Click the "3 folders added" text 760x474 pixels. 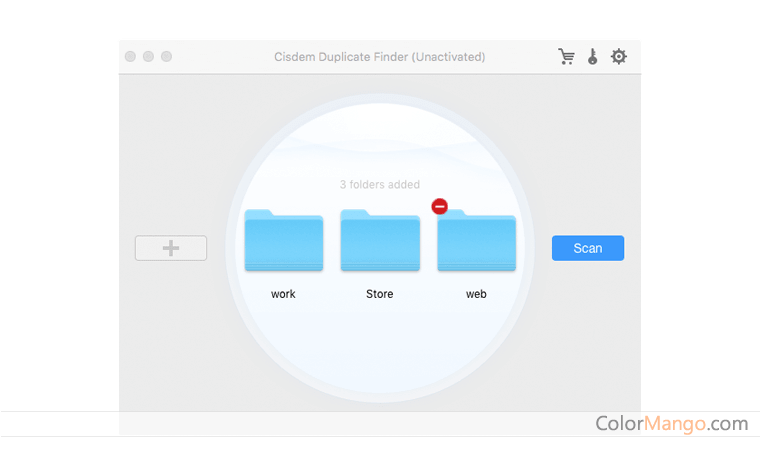tap(380, 185)
